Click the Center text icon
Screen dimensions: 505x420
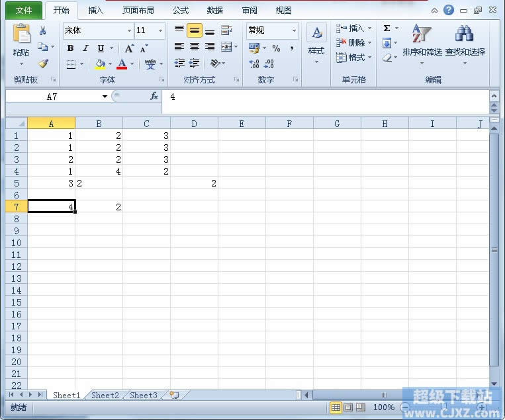pyautogui.click(x=194, y=47)
